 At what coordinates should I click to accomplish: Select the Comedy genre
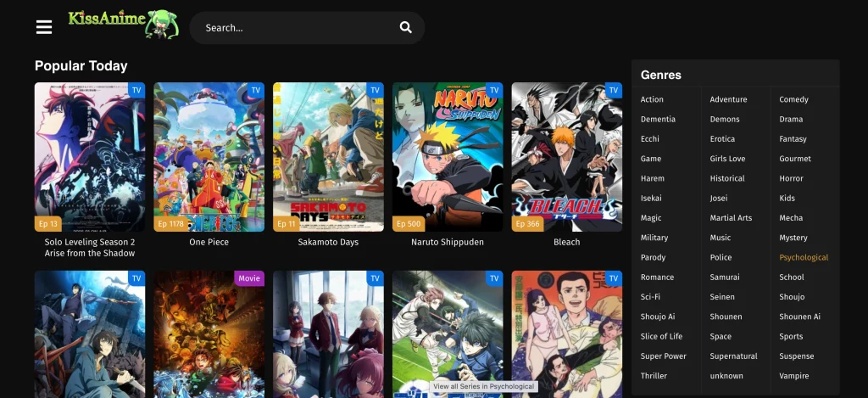(x=793, y=100)
